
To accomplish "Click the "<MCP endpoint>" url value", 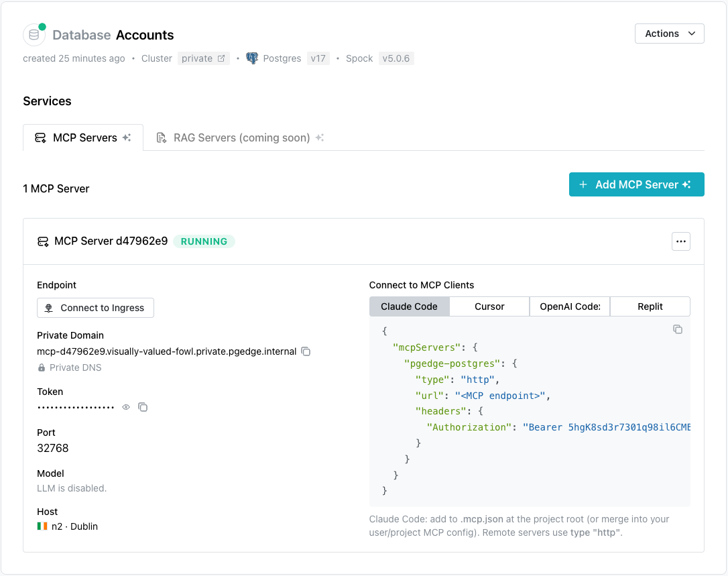I will click(x=500, y=396).
